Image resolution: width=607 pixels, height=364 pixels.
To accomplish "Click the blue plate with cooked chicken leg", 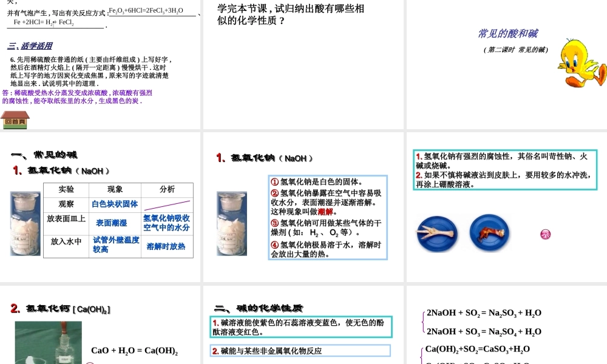I will [x=489, y=232].
